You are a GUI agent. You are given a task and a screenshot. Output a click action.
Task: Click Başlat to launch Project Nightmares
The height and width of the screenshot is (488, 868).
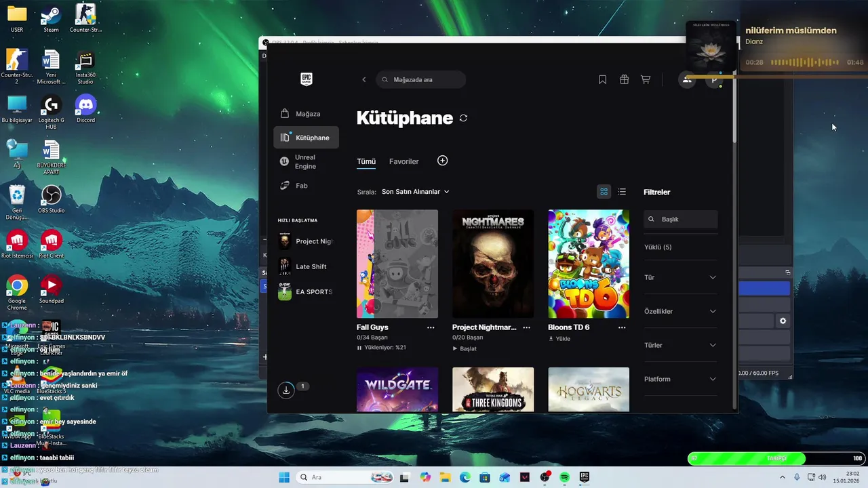click(465, 348)
